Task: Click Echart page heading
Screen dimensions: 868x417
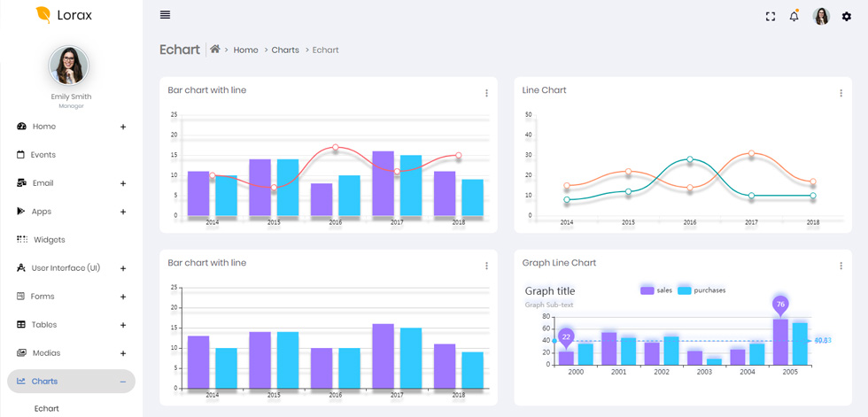Action: coord(179,50)
